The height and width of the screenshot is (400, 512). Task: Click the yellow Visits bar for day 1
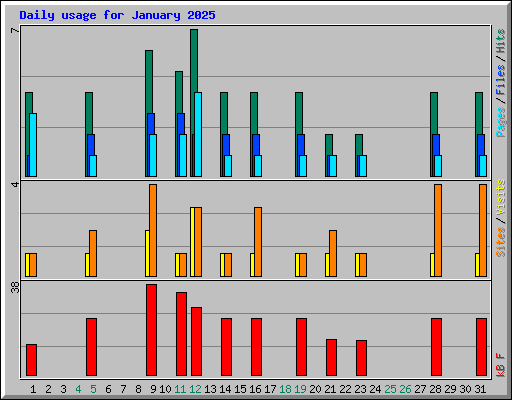tap(27, 265)
